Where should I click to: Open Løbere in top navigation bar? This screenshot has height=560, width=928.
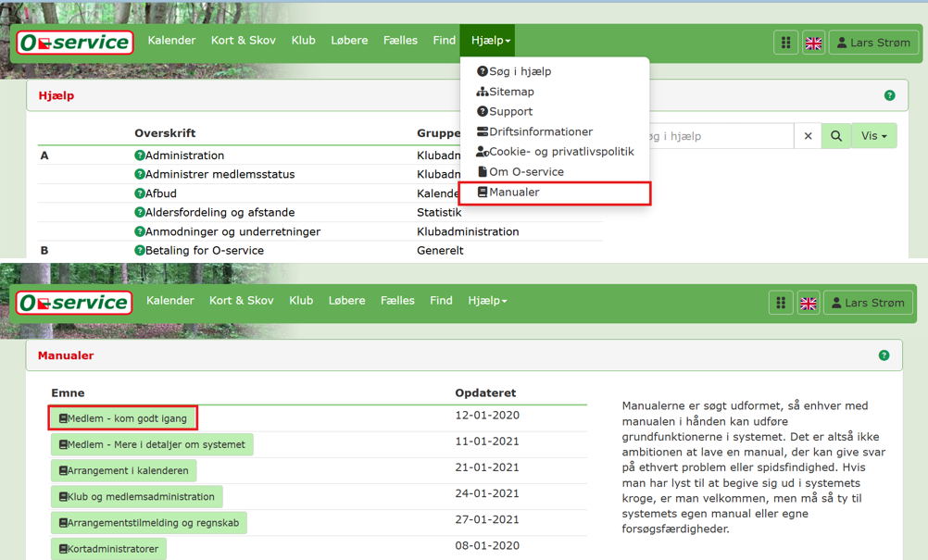(x=349, y=40)
